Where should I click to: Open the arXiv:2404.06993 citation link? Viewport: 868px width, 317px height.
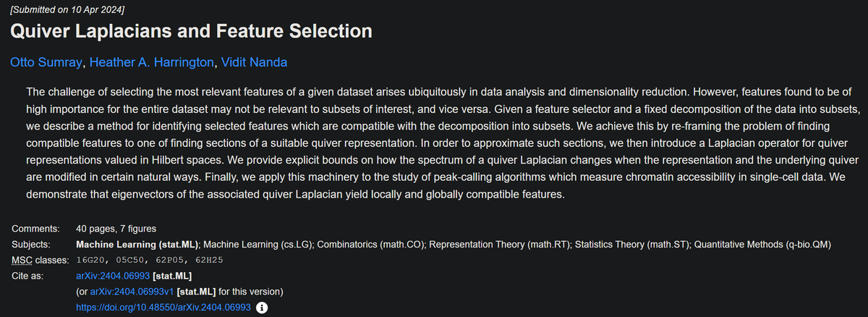[113, 276]
